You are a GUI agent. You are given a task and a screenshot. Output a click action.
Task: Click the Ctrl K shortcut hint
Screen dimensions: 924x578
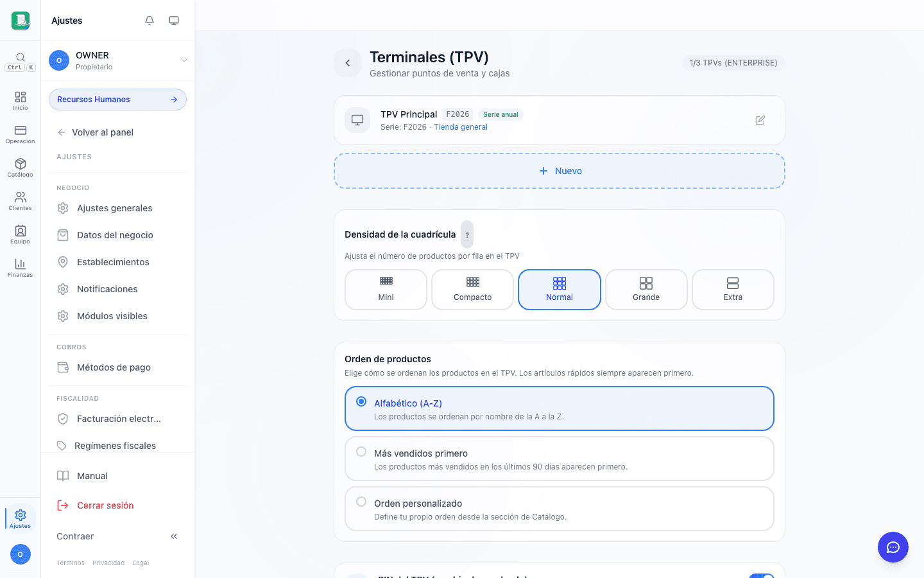coord(21,67)
